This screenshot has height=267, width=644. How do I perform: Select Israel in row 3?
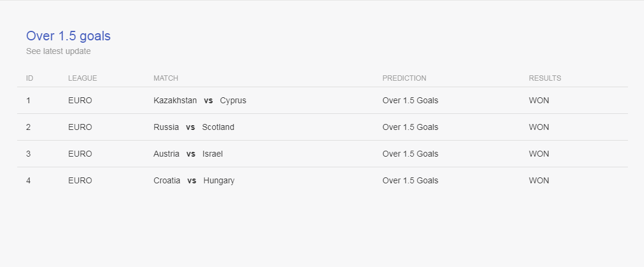[212, 154]
